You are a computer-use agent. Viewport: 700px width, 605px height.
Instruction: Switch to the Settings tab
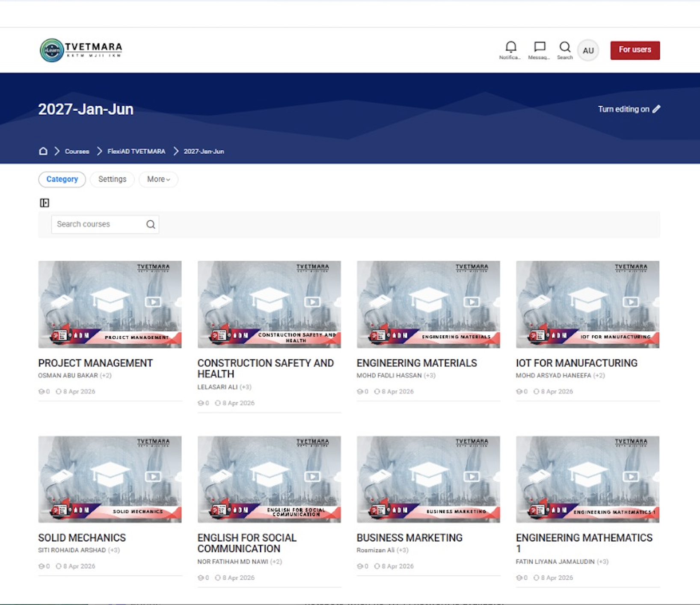tap(112, 179)
